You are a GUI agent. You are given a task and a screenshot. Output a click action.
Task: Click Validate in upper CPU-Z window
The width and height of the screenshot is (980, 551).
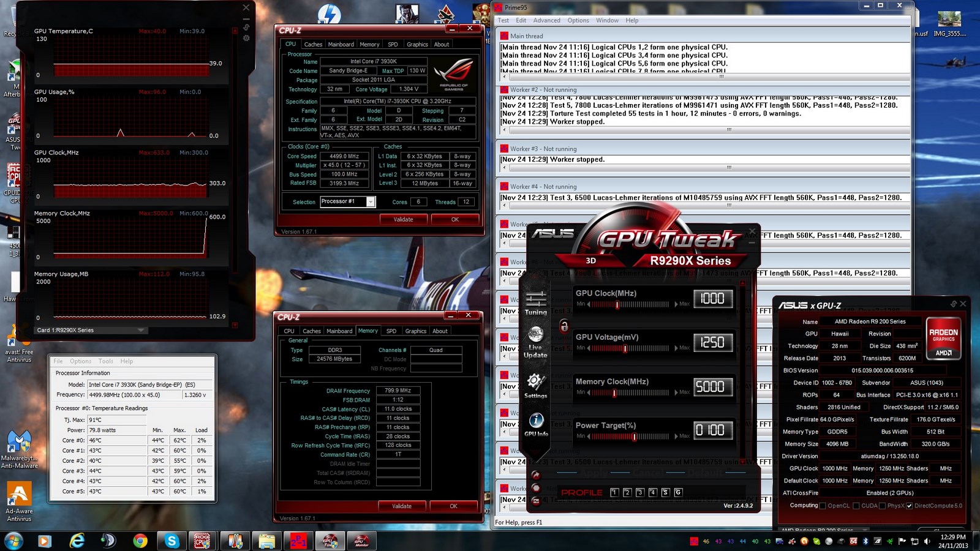click(403, 219)
